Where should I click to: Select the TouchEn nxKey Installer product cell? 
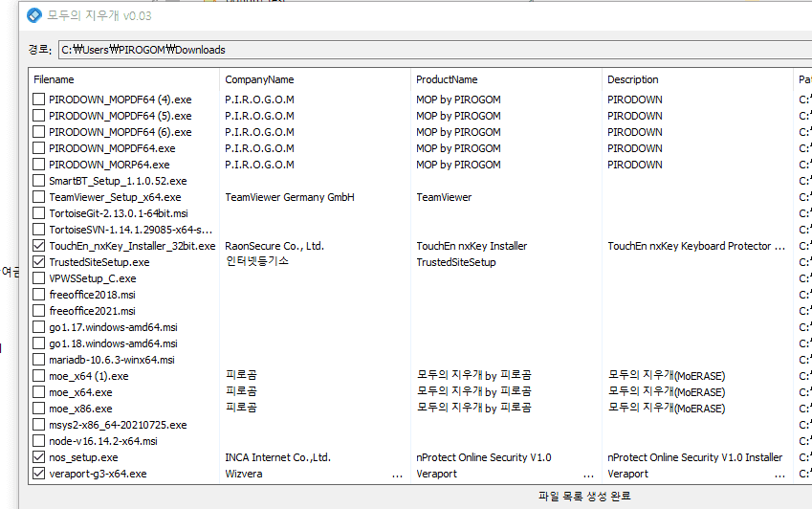click(472, 246)
